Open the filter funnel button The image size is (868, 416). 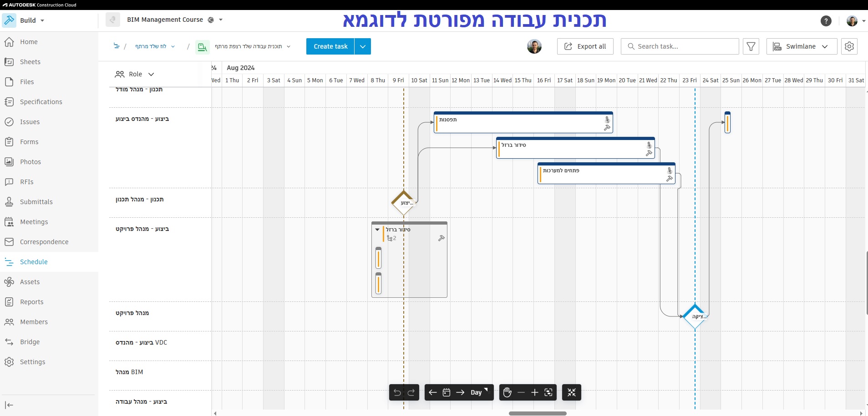[751, 46]
